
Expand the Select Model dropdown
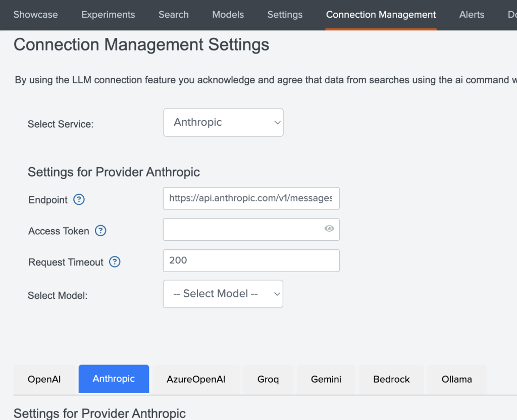coord(223,294)
